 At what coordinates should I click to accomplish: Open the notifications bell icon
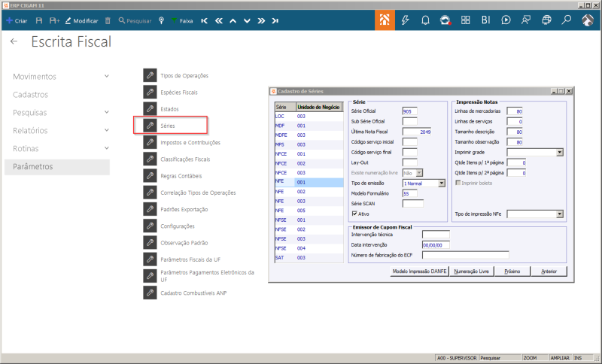(x=425, y=20)
